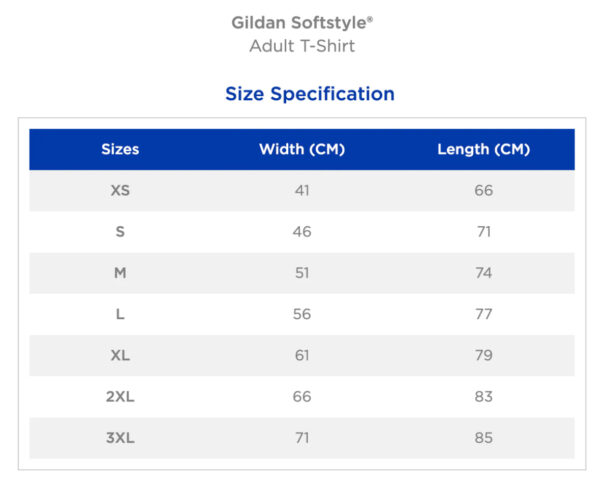Select the XS size row label
The width and height of the screenshot is (600, 484).
120,191
